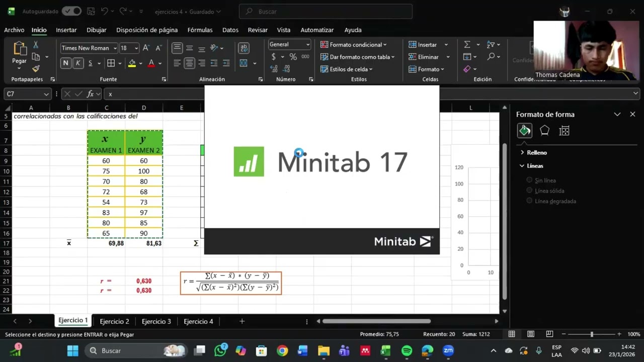Select Línea degradada radio option
This screenshot has height=362, width=644.
(x=529, y=201)
